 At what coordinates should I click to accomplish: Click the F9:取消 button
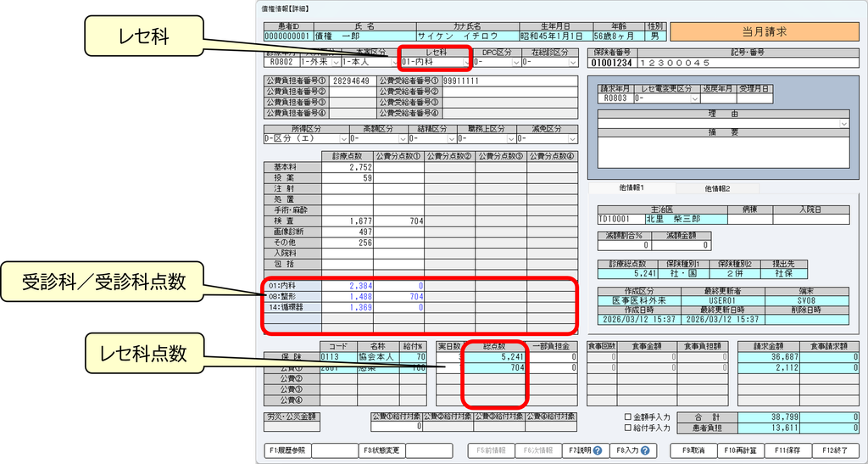(693, 450)
